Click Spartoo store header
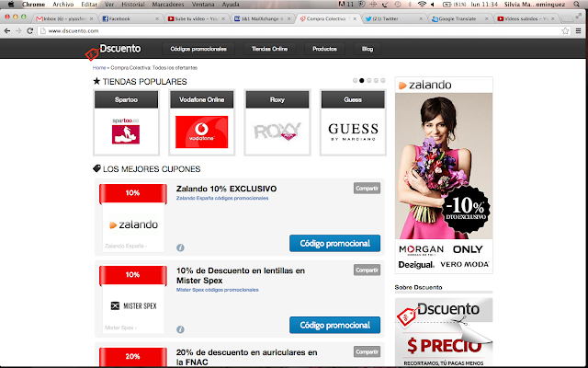This screenshot has width=588, height=368. 126,100
